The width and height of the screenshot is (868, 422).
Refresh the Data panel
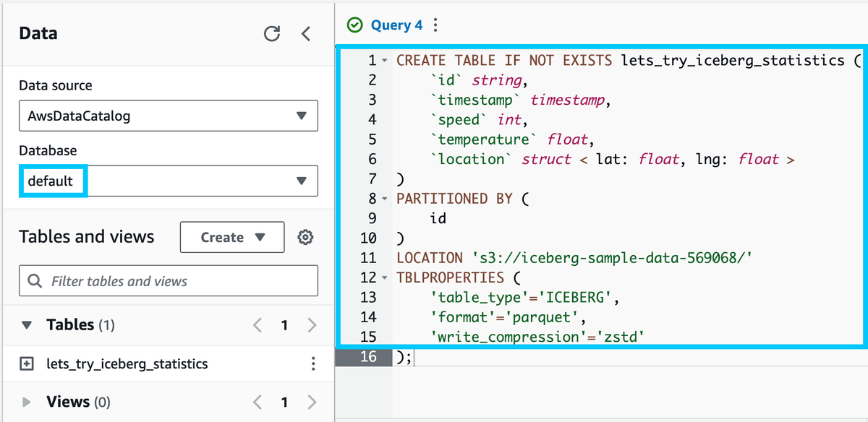pos(272,34)
